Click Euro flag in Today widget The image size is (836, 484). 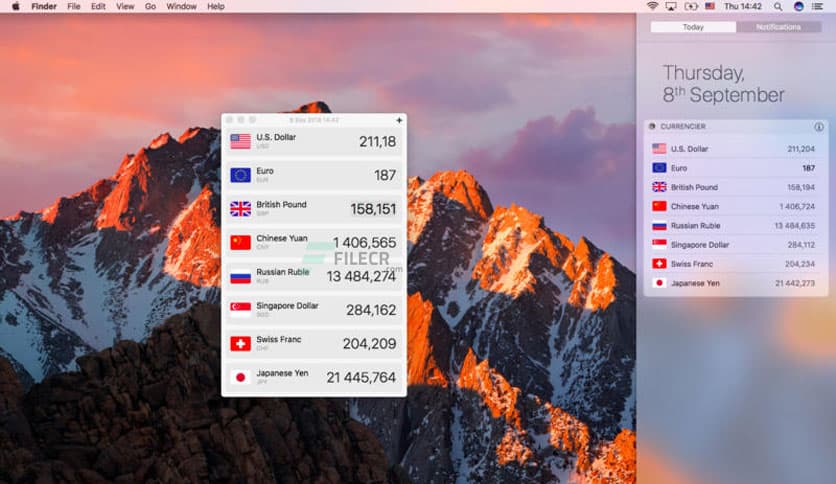coord(659,168)
